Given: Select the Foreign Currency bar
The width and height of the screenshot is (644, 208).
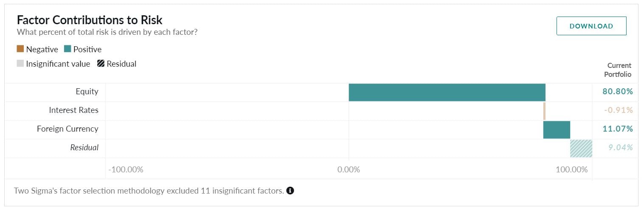Looking at the screenshot, I should point(557,129).
